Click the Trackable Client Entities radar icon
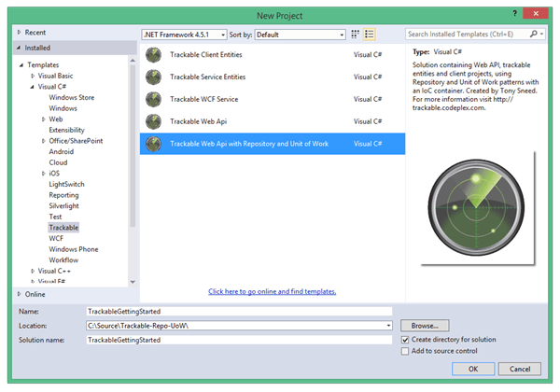This screenshot has height=392, width=560. (154, 55)
